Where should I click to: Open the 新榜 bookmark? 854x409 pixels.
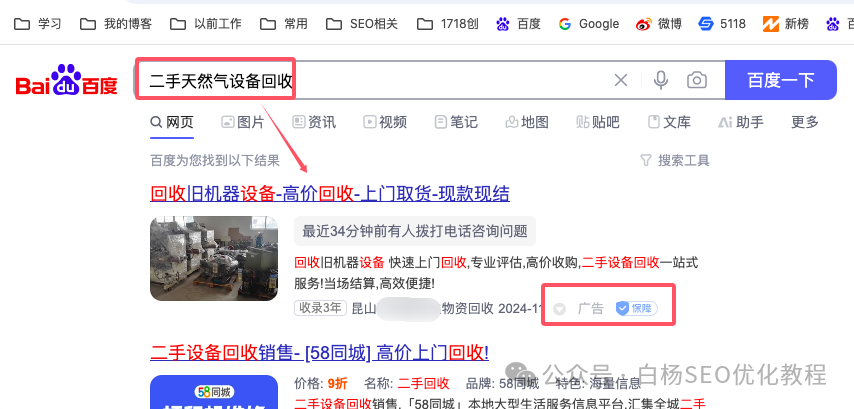(x=785, y=24)
